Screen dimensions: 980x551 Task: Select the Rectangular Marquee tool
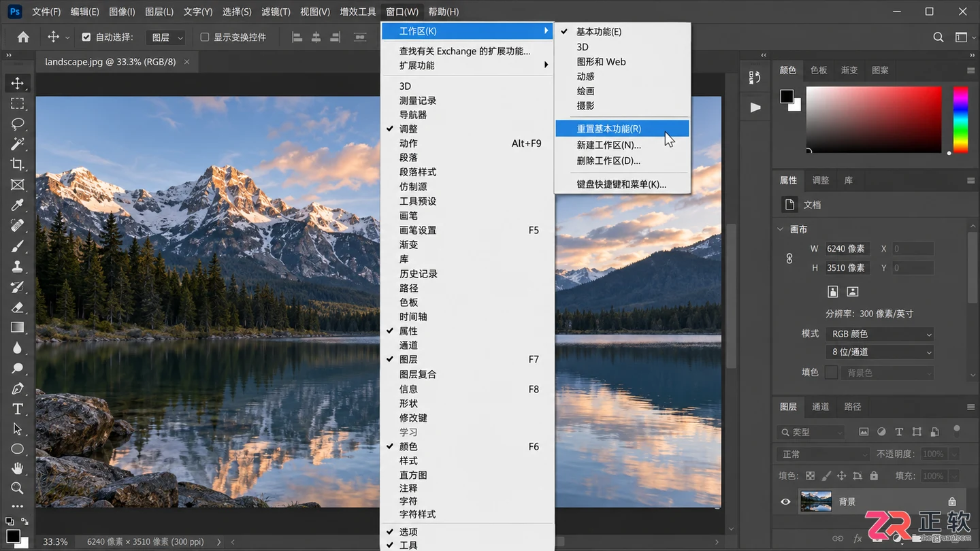click(x=18, y=103)
